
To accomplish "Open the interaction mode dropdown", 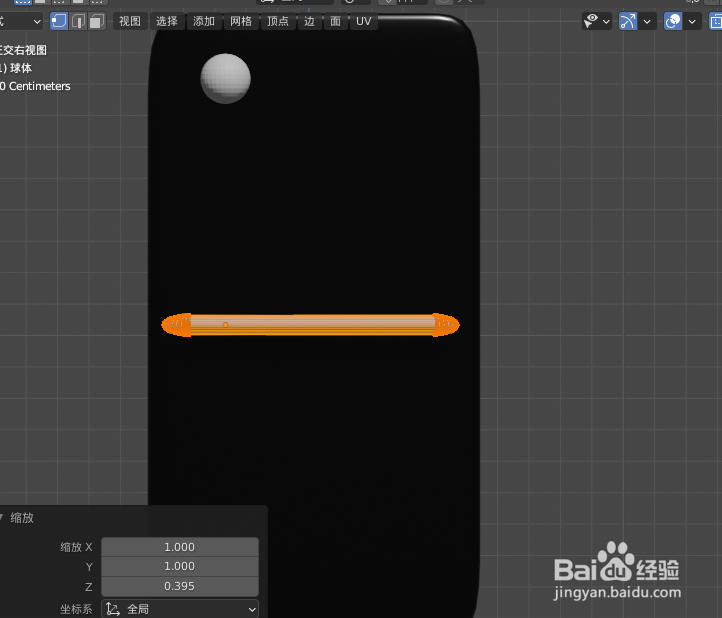I will click(x=21, y=21).
